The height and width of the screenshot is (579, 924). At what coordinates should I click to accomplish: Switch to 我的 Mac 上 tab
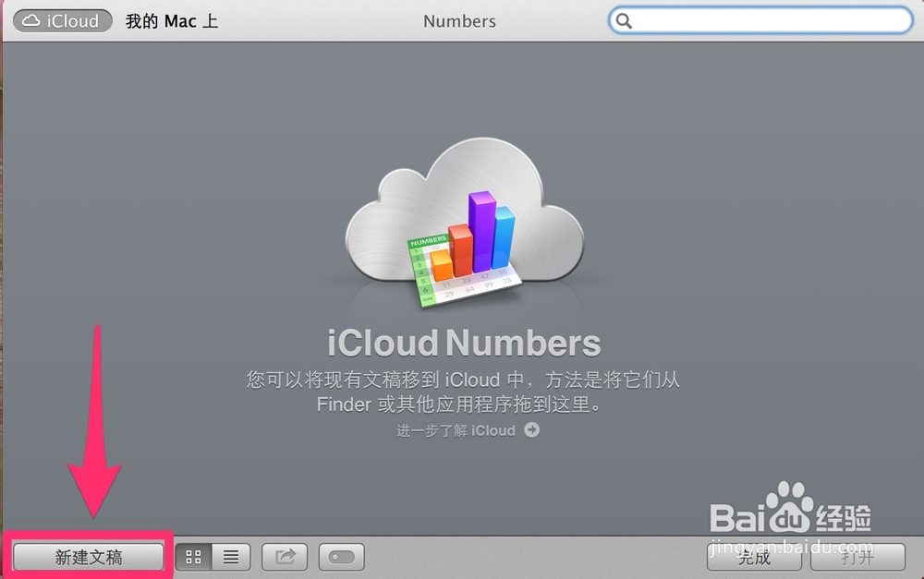[x=172, y=20]
